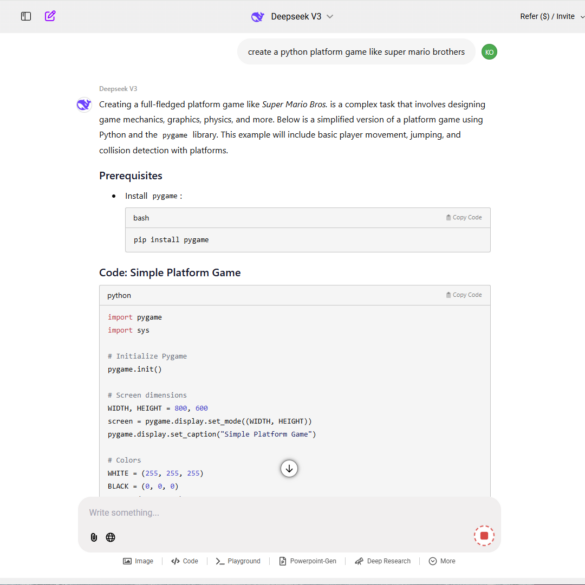Jump to bottom with down-arrow button

click(289, 469)
